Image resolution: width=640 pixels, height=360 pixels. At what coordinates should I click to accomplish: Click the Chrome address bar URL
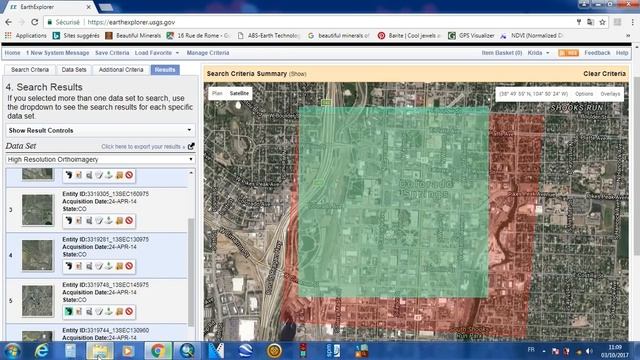131,22
